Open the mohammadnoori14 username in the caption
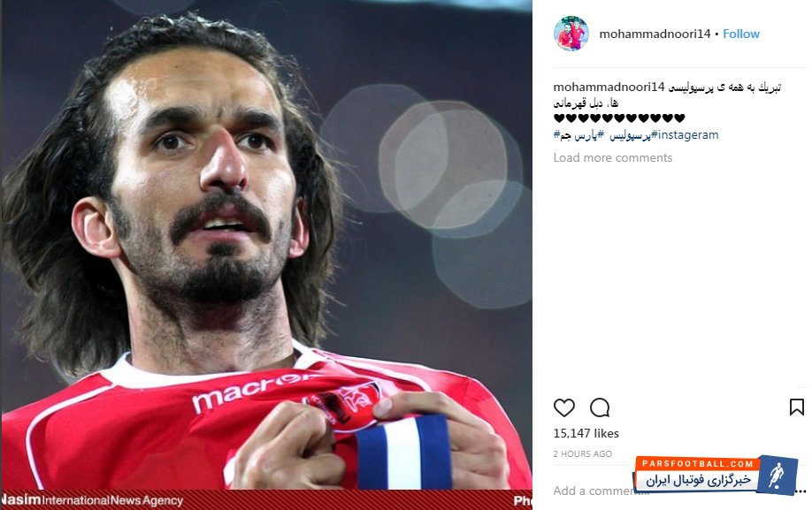Screen dimensions: 812x510 (609, 87)
